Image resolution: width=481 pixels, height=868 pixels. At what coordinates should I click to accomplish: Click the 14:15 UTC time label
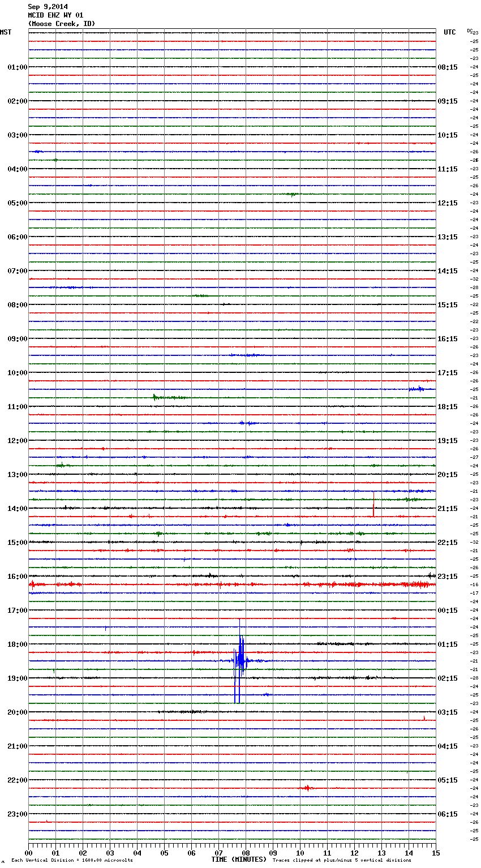pyautogui.click(x=448, y=271)
